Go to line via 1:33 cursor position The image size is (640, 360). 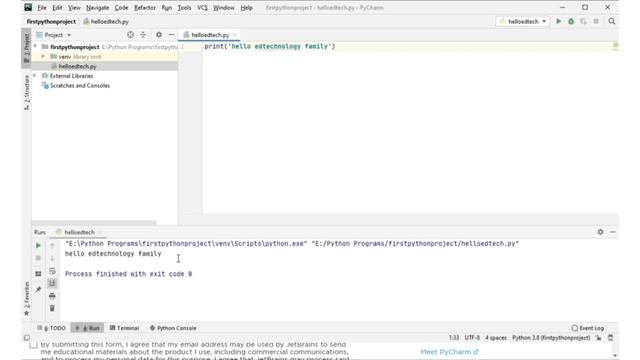(x=454, y=338)
